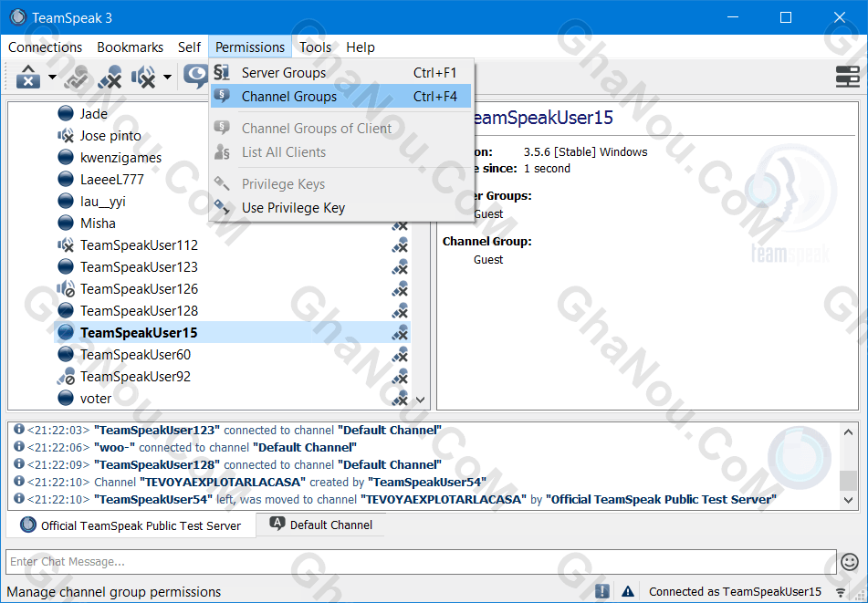Select user Misha in the list
Screen dimensions: 868x603
coord(98,224)
